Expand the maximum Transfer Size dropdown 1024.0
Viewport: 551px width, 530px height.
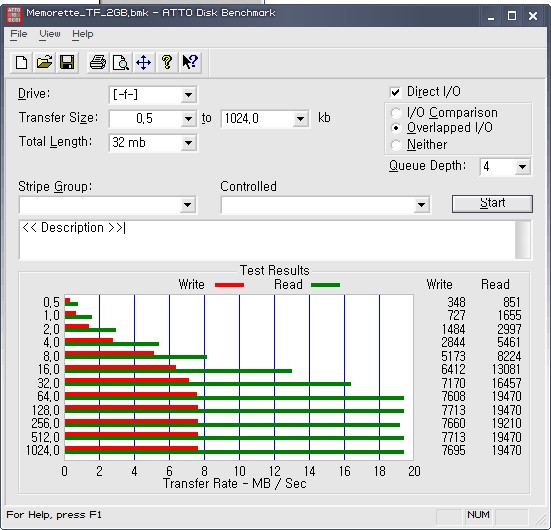point(300,119)
